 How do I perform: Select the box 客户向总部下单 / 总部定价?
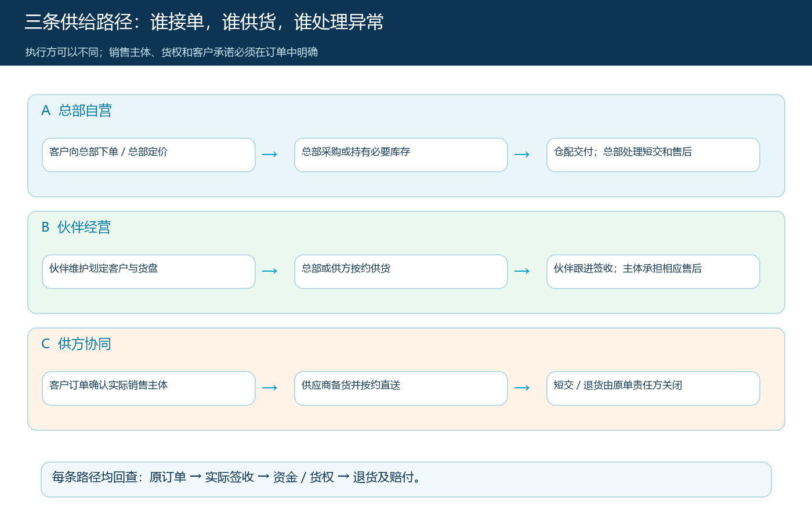click(148, 155)
